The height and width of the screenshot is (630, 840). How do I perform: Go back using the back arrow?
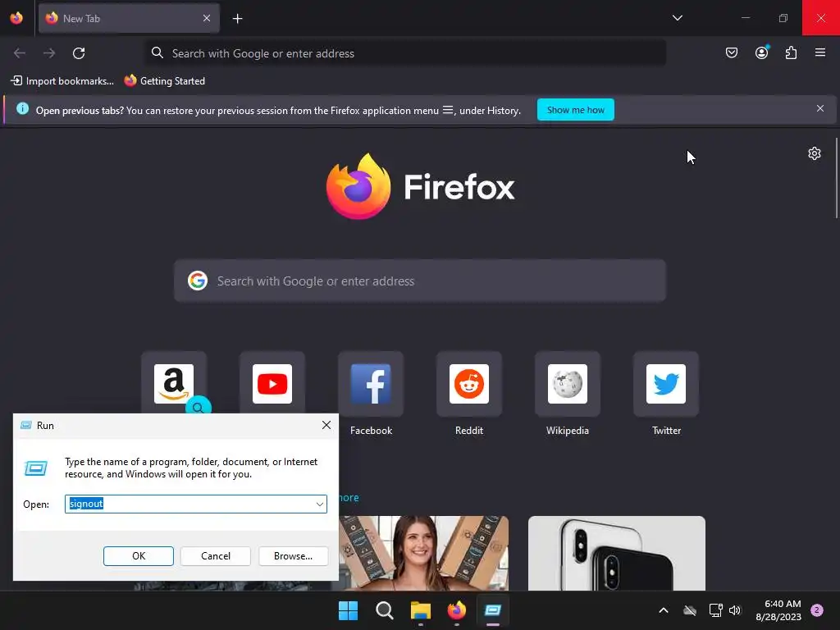click(20, 53)
